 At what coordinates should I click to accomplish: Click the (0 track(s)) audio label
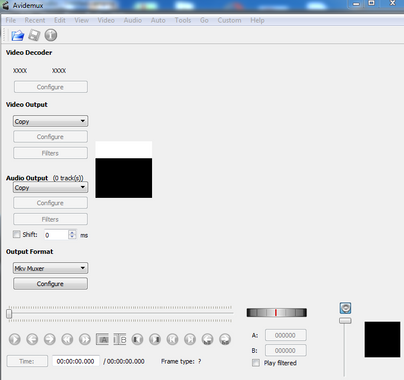68,178
